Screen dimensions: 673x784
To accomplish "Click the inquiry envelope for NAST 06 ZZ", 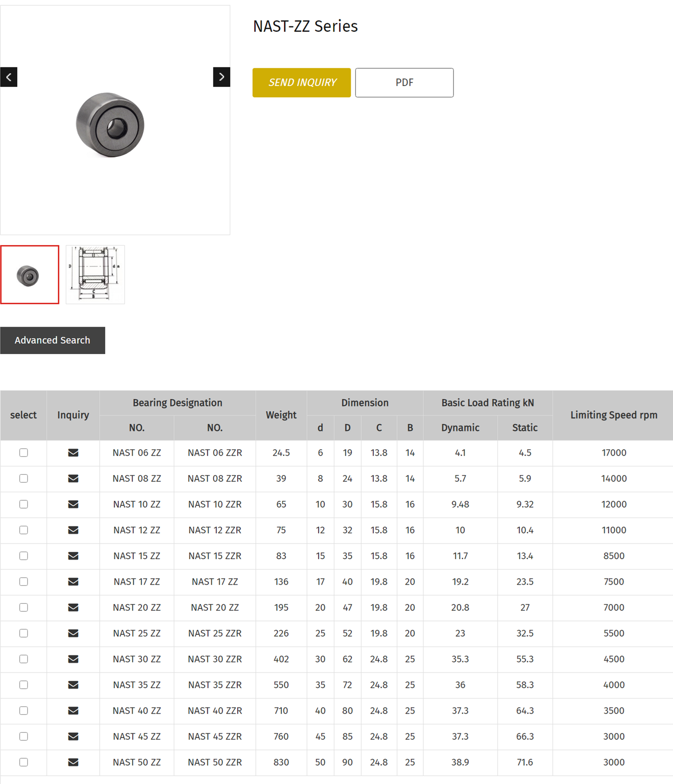I will point(73,453).
